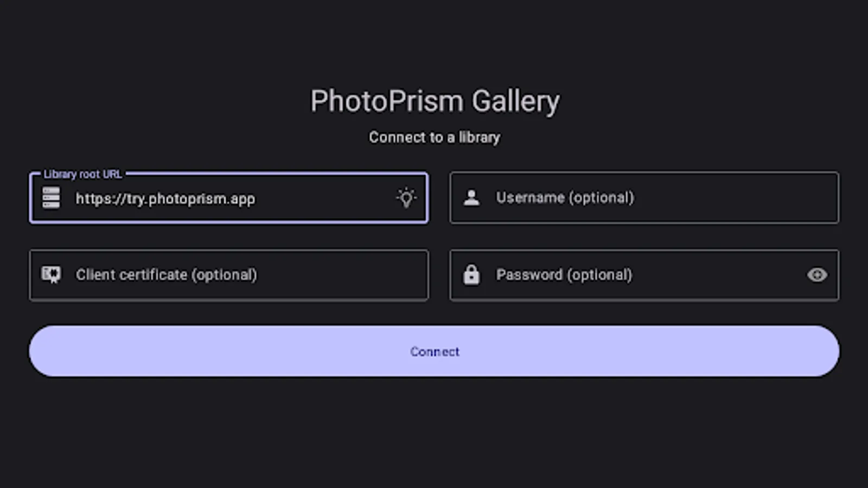The height and width of the screenshot is (488, 868).
Task: Click the PhotoPrism Gallery heading
Action: point(435,101)
